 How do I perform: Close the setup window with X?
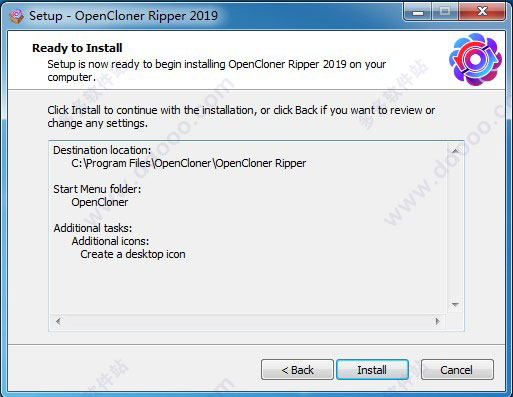pyautogui.click(x=482, y=12)
